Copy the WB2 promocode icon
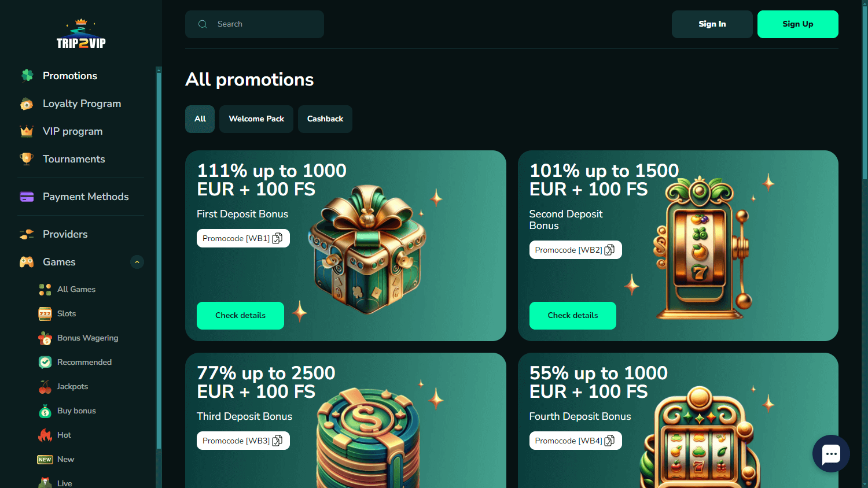 pyautogui.click(x=609, y=250)
